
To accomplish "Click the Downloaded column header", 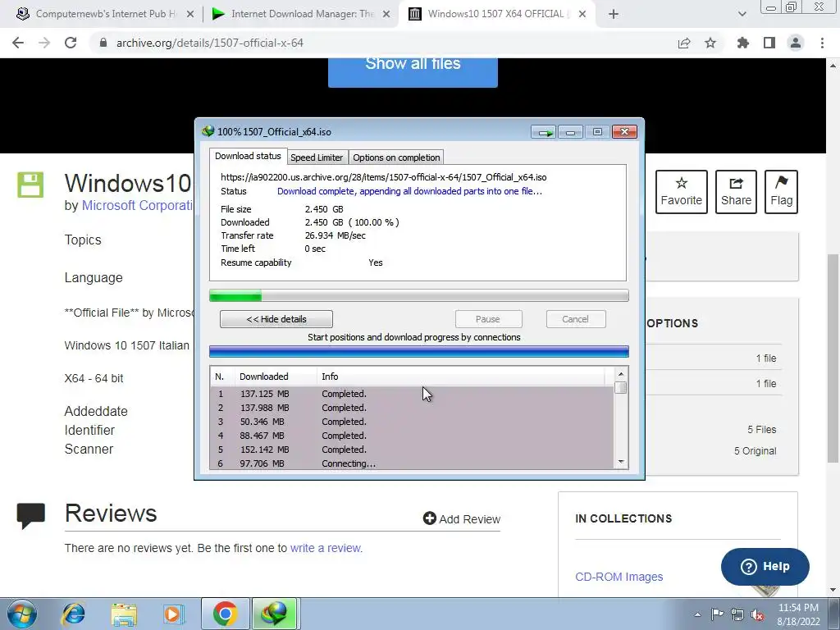I will pos(276,377).
